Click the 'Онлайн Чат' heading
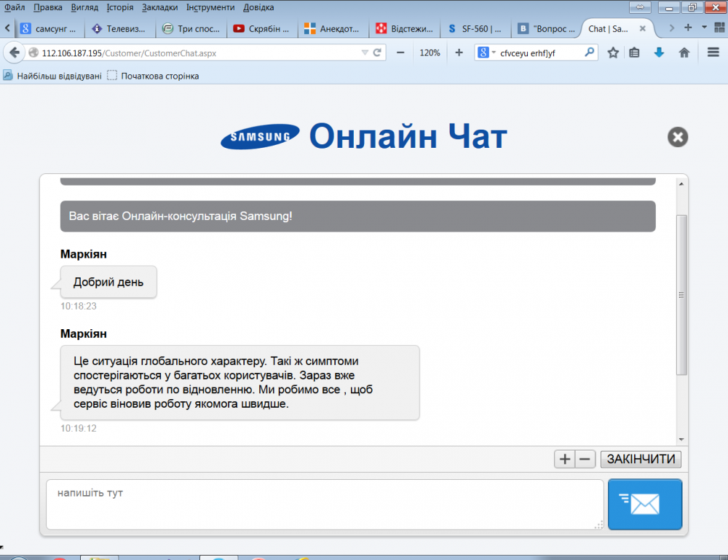 click(x=408, y=136)
